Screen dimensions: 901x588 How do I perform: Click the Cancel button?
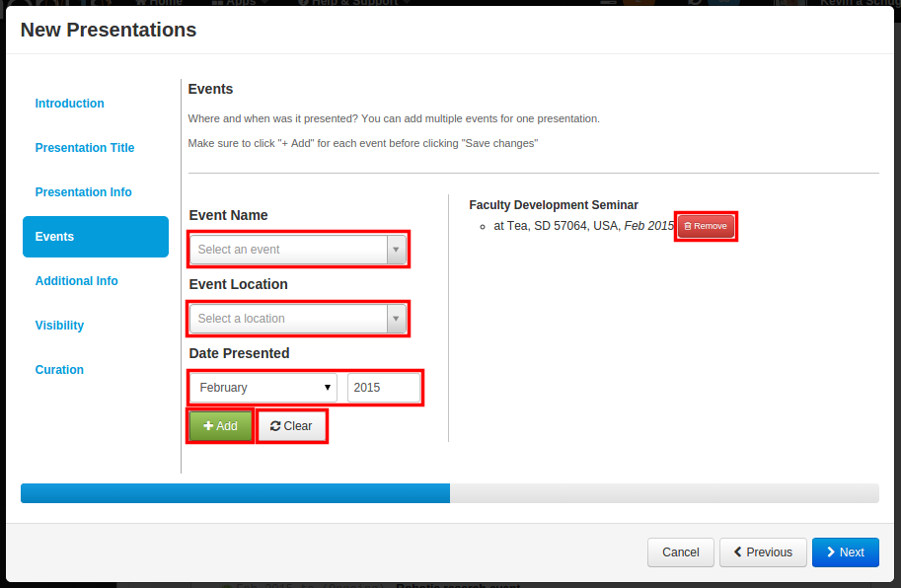[680, 552]
